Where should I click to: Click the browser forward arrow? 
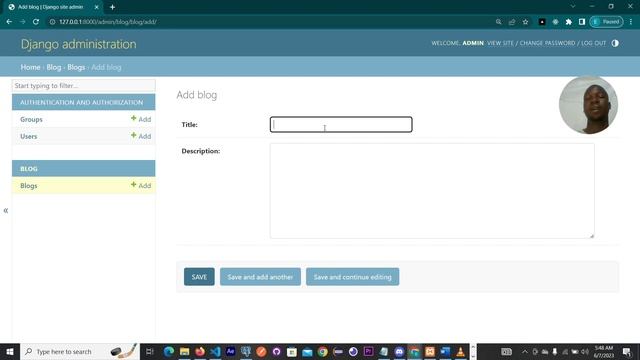click(22, 22)
